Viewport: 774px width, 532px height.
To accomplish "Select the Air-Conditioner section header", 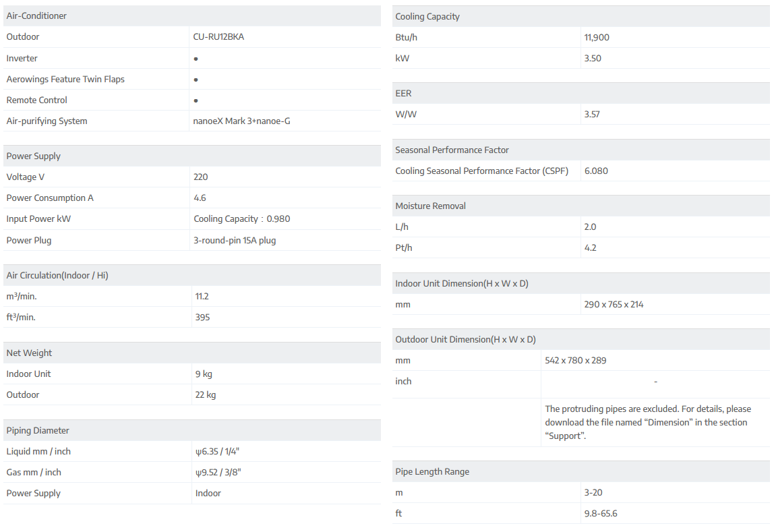I will click(36, 16).
